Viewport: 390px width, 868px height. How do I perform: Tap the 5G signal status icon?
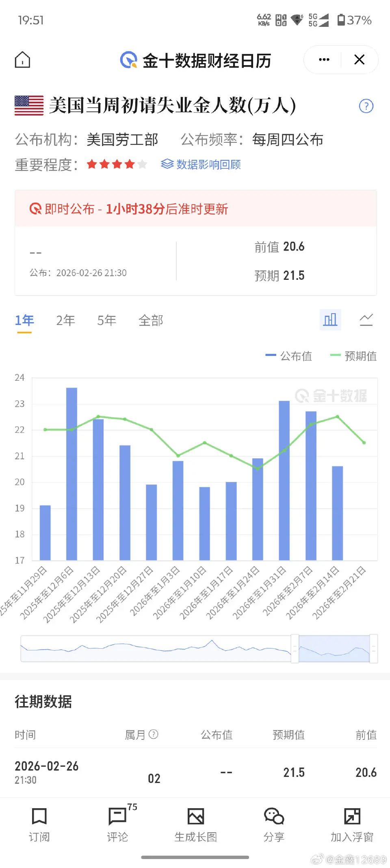click(318, 20)
